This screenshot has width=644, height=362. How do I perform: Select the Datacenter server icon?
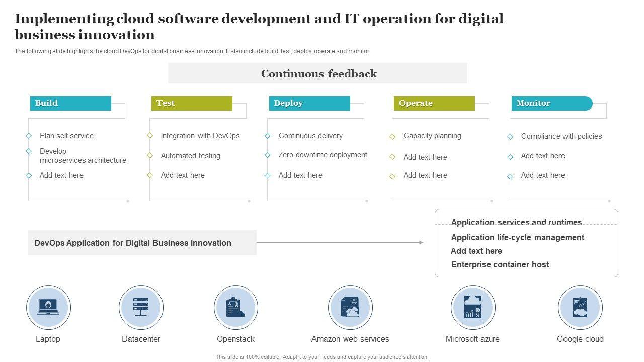[141, 307]
